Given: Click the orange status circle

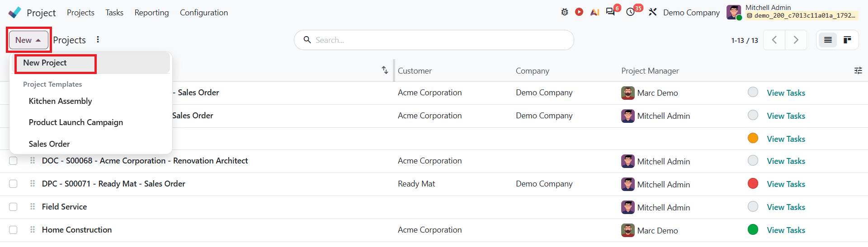Looking at the screenshot, I should click(753, 138).
